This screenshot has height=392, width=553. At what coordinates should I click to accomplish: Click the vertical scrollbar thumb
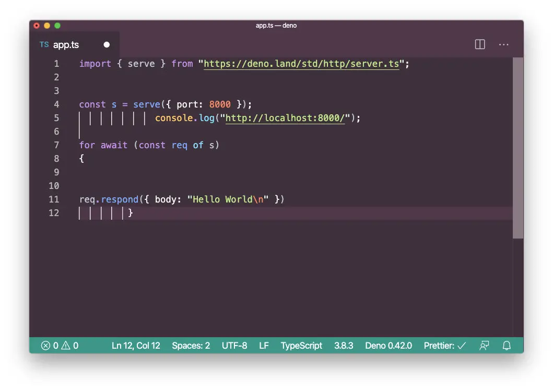coord(517,148)
